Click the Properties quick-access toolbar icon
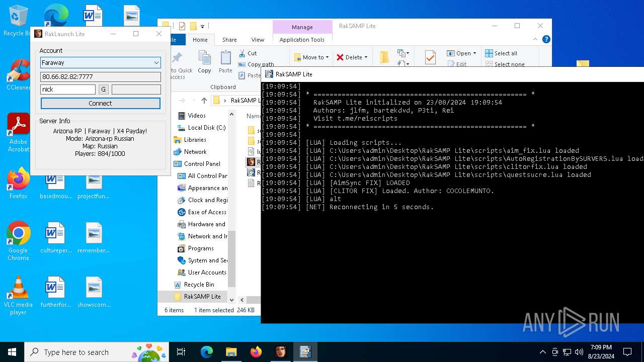The height and width of the screenshot is (362, 644). (x=182, y=26)
